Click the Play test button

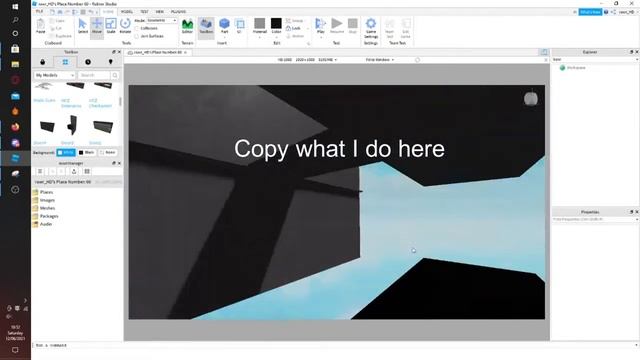pyautogui.click(x=321, y=25)
